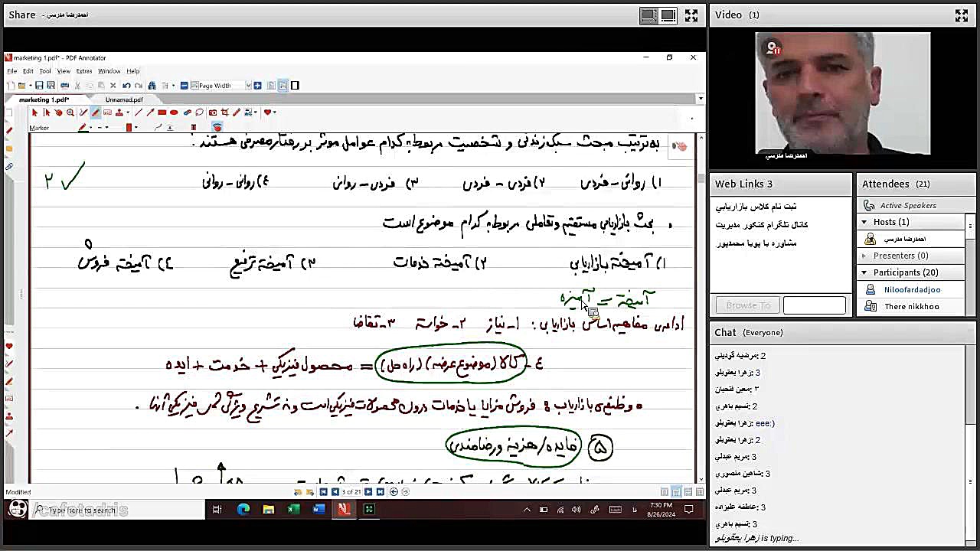Select the red Ellipse shape tool
The width and height of the screenshot is (980, 551).
point(174,112)
